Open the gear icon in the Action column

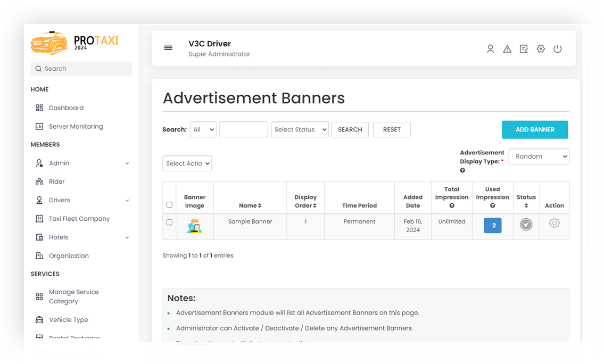(x=554, y=224)
